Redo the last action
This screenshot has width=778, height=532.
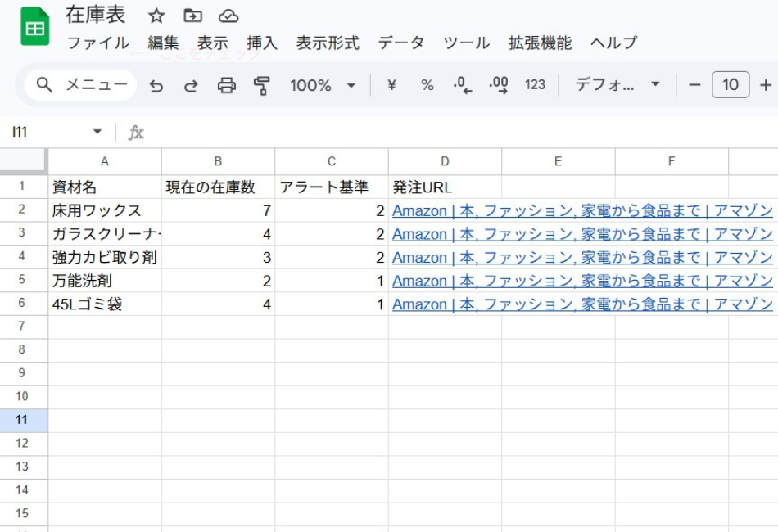tap(191, 84)
